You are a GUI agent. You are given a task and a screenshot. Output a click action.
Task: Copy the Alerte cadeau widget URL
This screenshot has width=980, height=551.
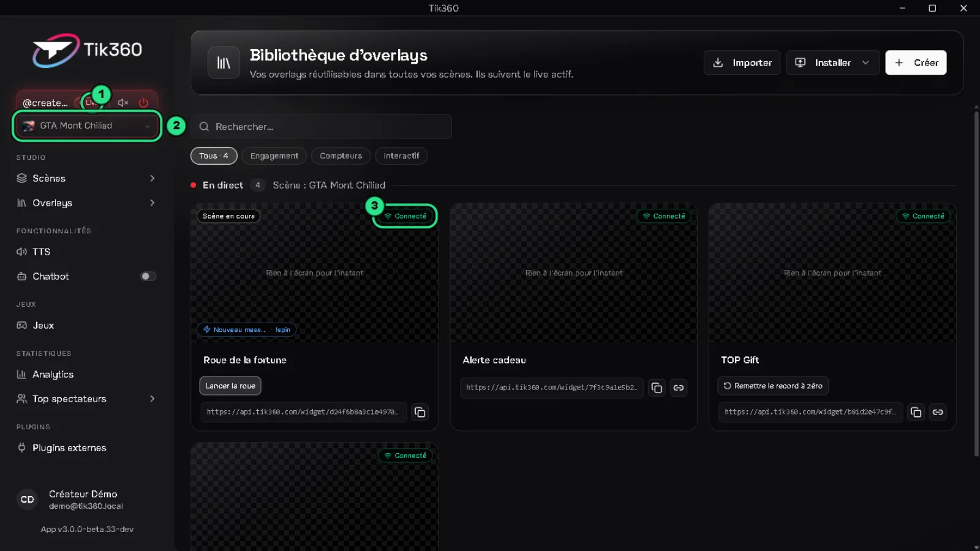[x=657, y=388]
